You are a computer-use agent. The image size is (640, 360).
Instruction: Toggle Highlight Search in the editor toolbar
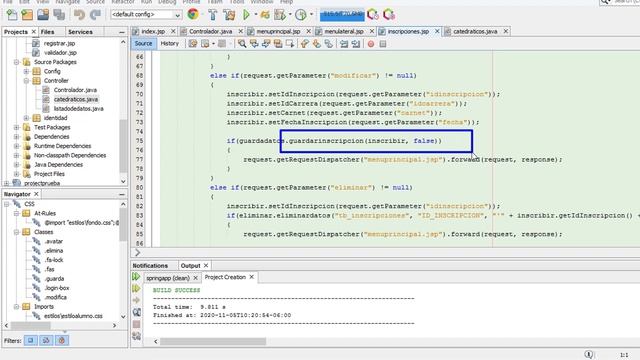(278, 44)
